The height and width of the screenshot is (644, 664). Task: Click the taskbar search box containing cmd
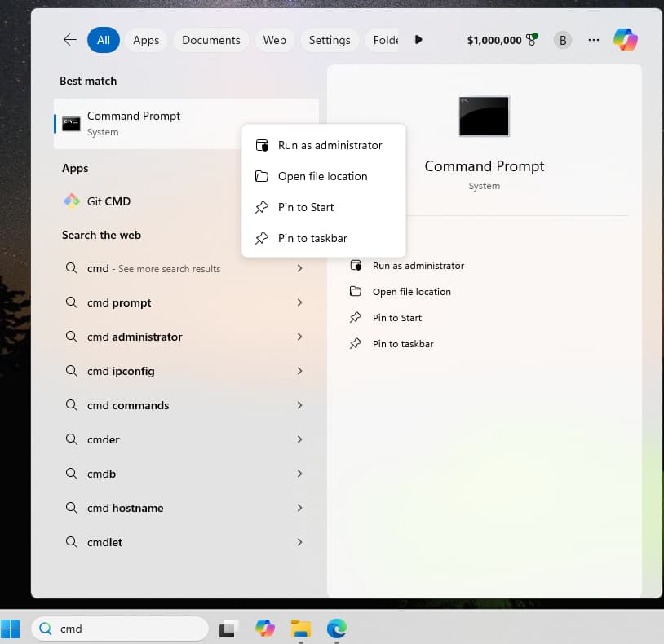[120, 629]
